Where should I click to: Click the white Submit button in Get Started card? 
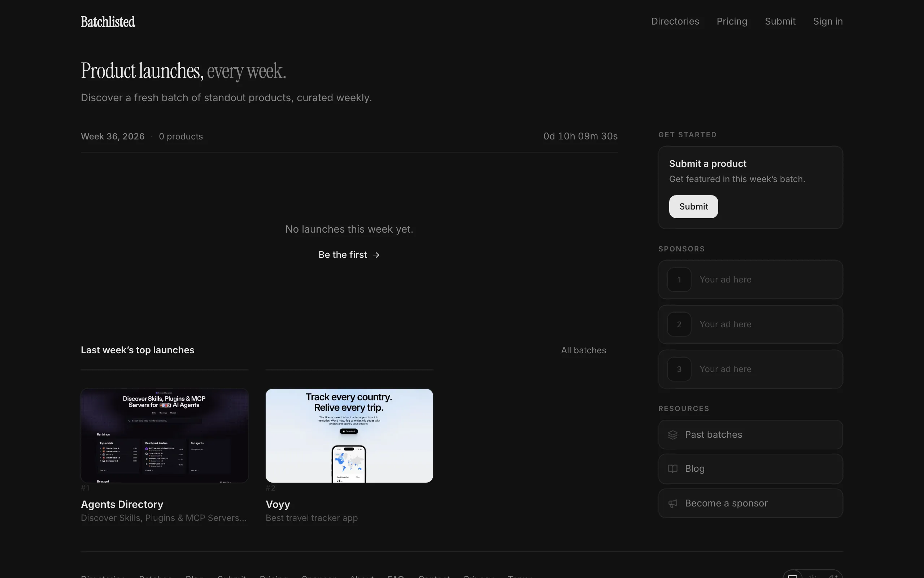(x=693, y=206)
